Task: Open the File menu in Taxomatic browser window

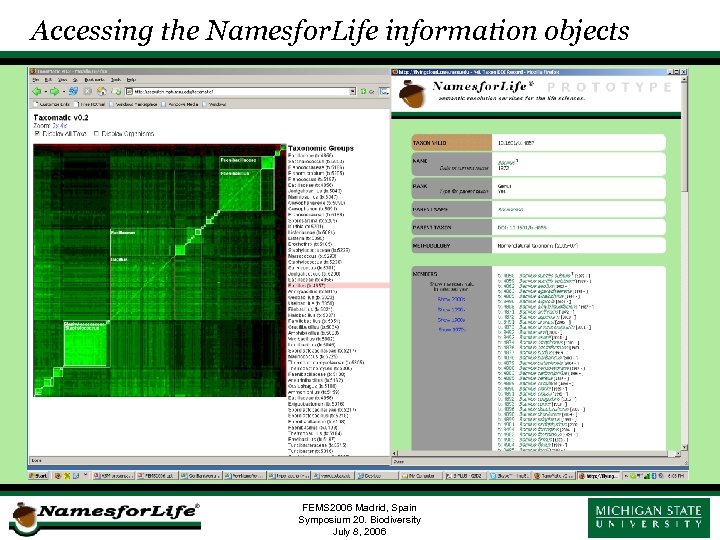Action: 35,79
